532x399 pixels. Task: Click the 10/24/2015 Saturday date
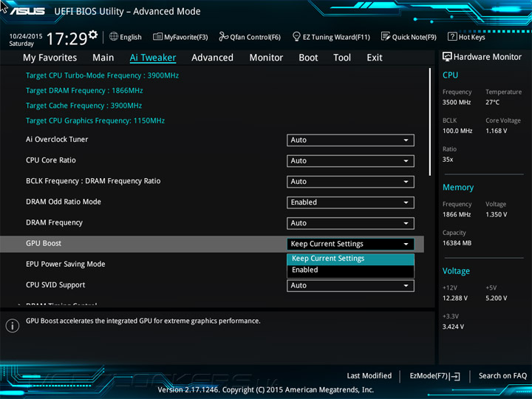(x=25, y=40)
